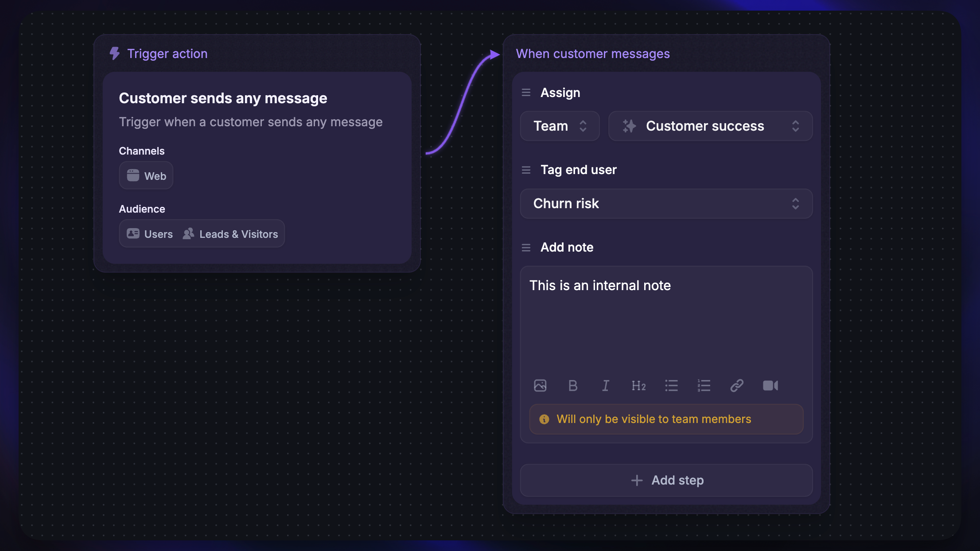Image resolution: width=980 pixels, height=551 pixels.
Task: Grab the Tag end user drag handle
Action: pyautogui.click(x=526, y=170)
